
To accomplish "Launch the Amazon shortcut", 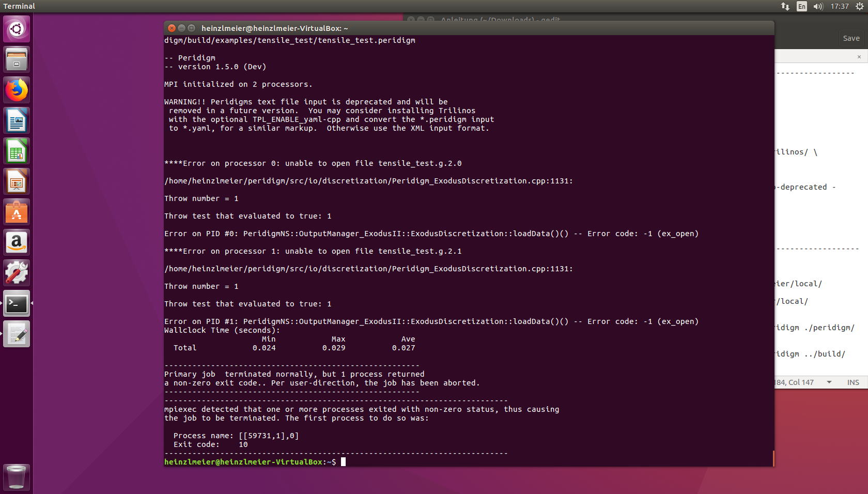I will [x=17, y=242].
